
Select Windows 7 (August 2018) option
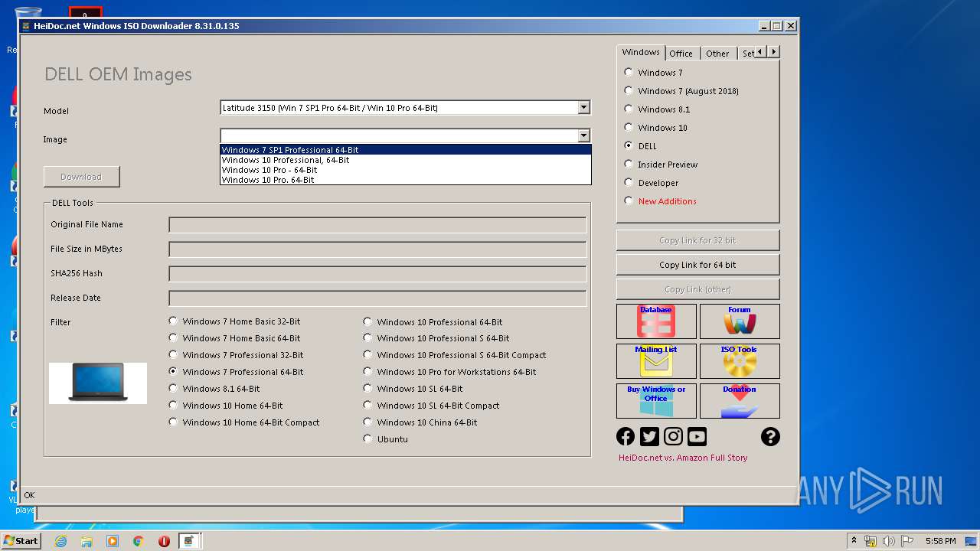pos(629,90)
